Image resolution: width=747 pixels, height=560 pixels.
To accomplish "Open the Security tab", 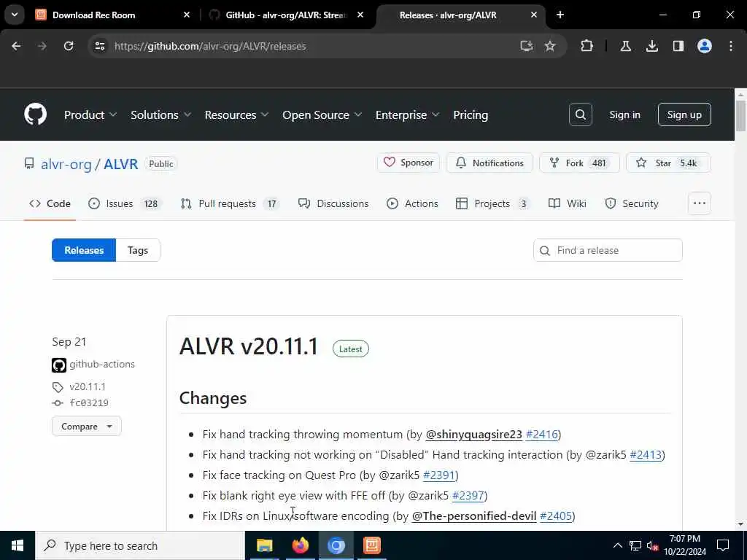I will (632, 204).
